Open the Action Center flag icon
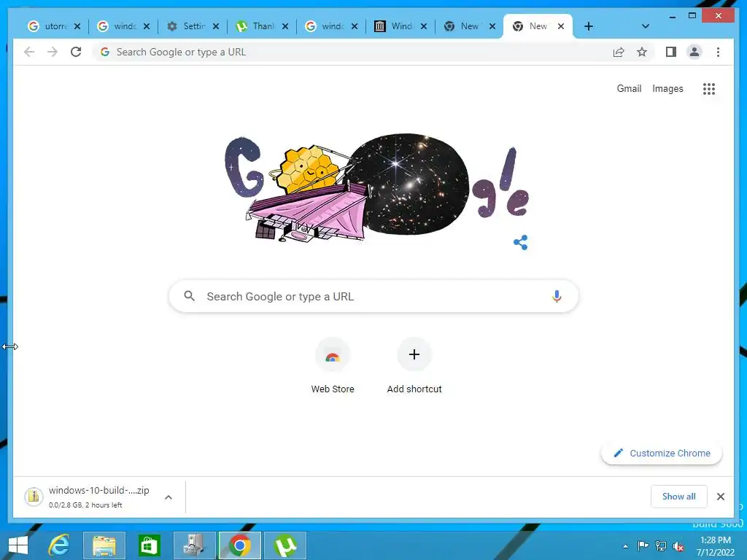The width and height of the screenshot is (747, 560). click(643, 546)
